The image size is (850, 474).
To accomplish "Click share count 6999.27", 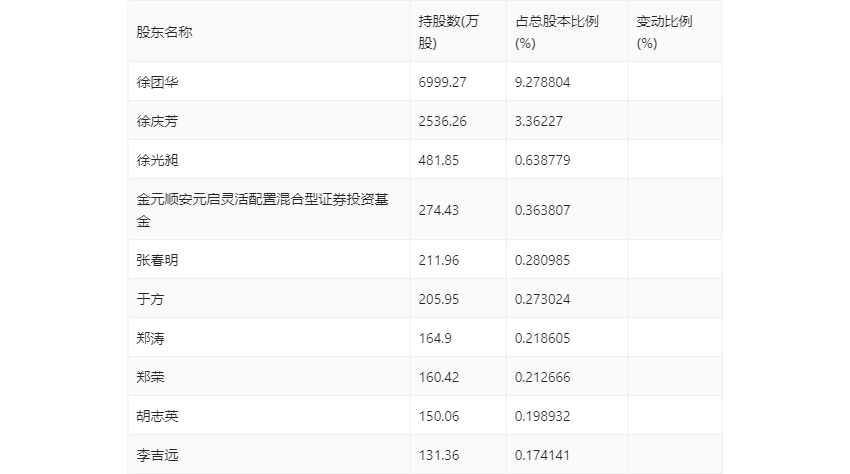I will [442, 82].
